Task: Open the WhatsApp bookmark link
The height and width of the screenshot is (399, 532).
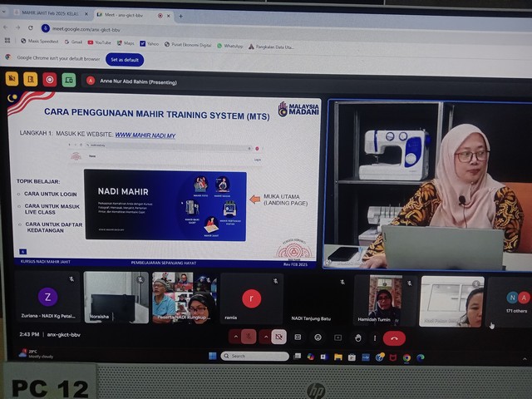Action: click(230, 46)
